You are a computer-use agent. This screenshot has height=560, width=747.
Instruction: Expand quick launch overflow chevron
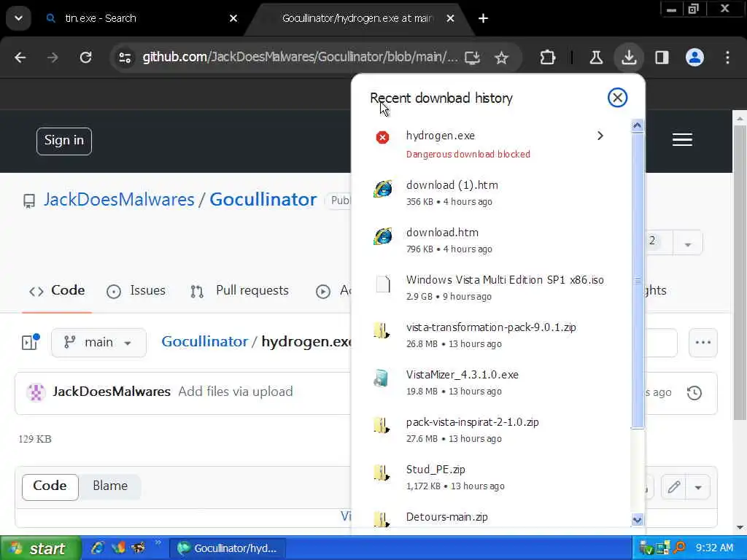pos(158,542)
